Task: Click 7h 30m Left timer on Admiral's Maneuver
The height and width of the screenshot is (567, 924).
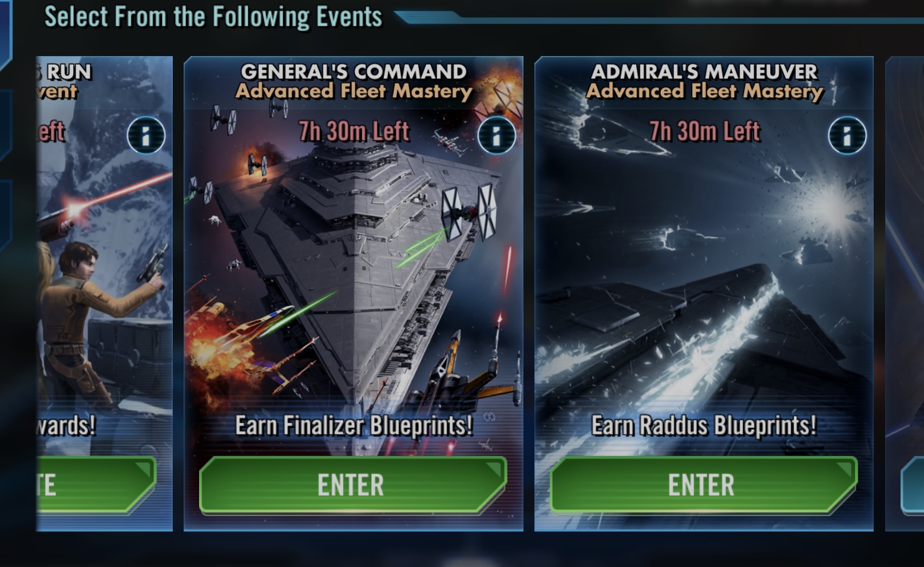Action: 704,132
